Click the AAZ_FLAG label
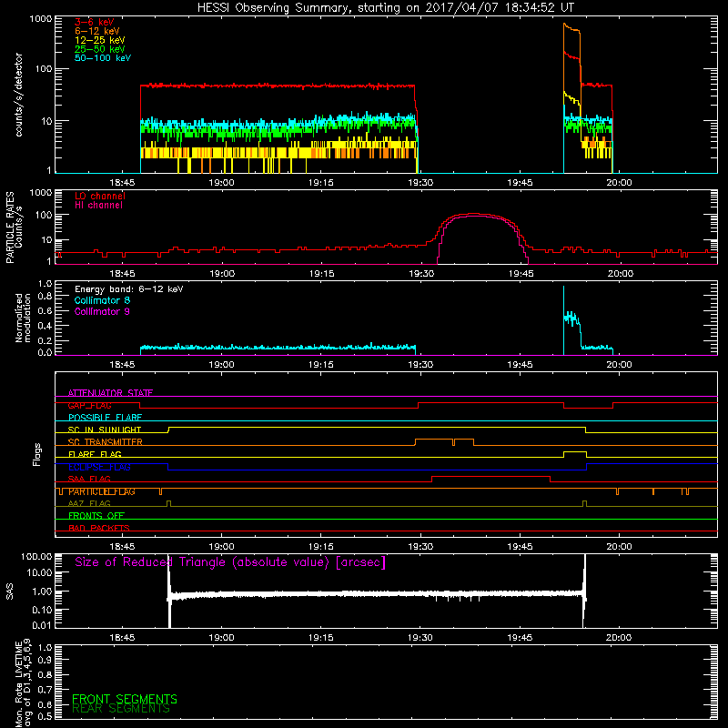 (x=89, y=503)
